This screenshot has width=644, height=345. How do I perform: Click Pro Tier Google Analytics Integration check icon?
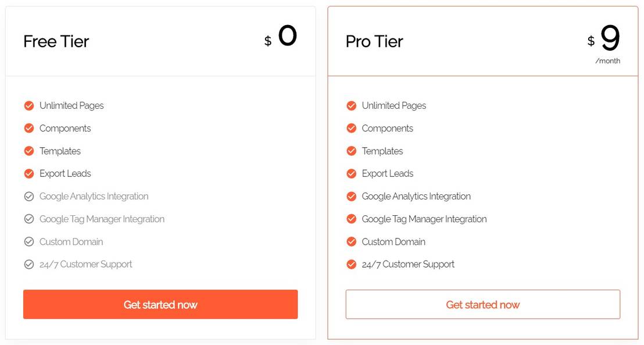351,196
